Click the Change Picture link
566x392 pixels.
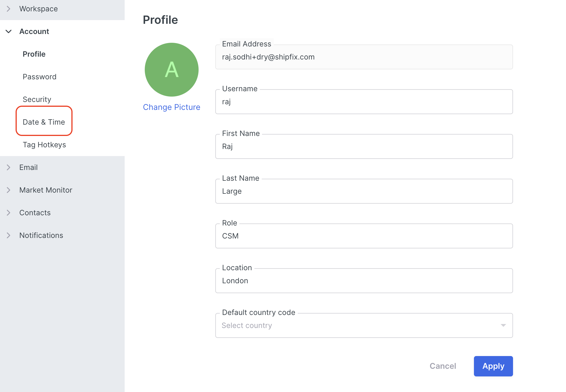tap(171, 107)
